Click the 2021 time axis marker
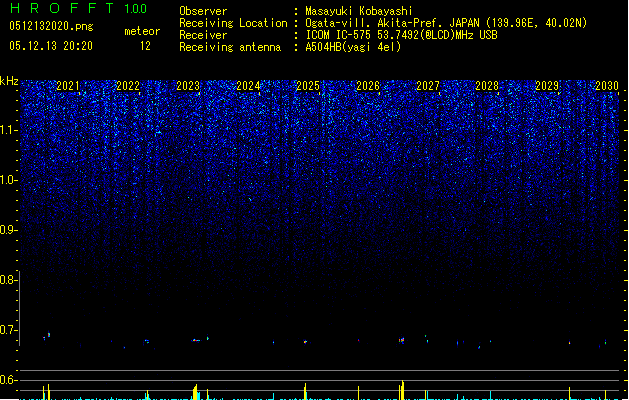 tap(68, 85)
